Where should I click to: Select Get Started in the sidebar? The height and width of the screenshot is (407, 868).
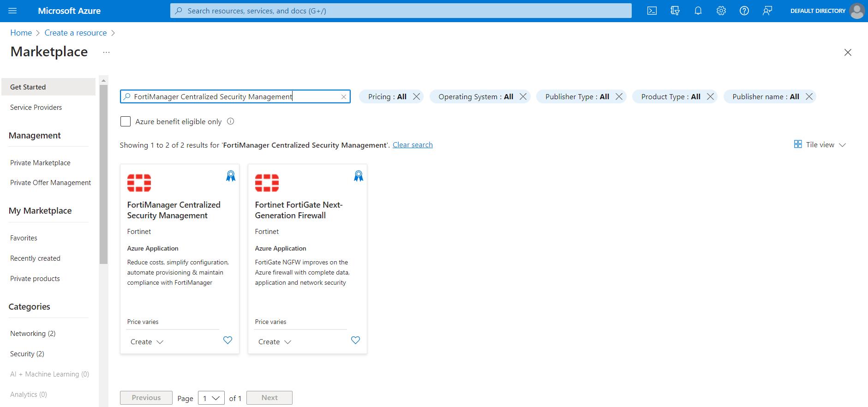pyautogui.click(x=48, y=87)
